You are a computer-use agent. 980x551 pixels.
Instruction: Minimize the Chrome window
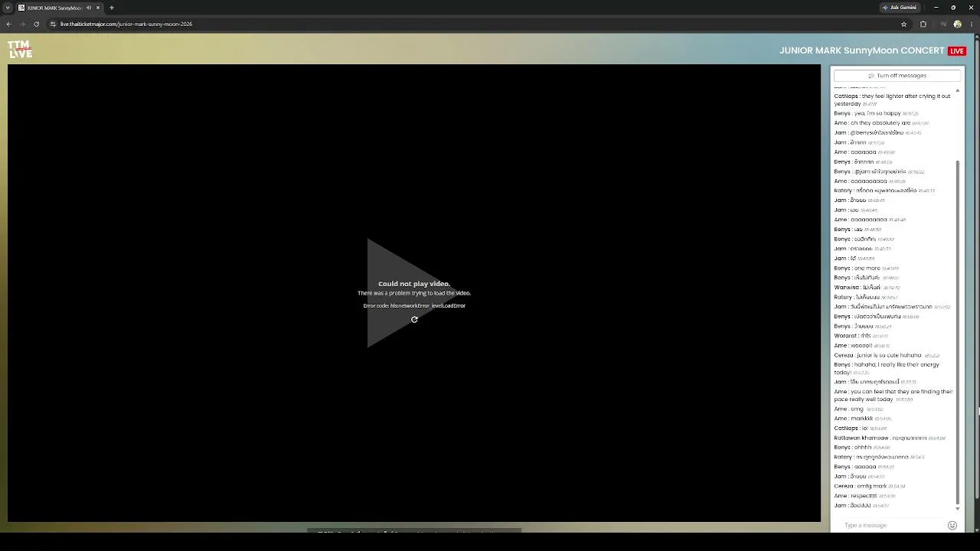pyautogui.click(x=936, y=8)
